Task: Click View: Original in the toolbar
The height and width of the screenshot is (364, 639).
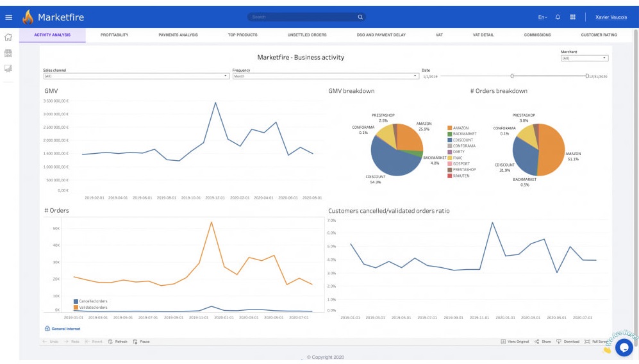Action: (515, 342)
